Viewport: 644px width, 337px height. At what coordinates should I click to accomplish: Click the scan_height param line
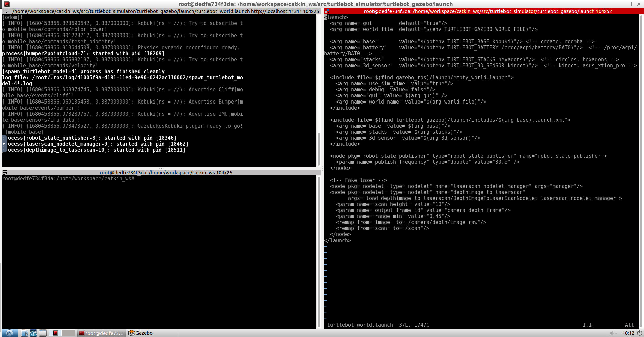pos(393,204)
